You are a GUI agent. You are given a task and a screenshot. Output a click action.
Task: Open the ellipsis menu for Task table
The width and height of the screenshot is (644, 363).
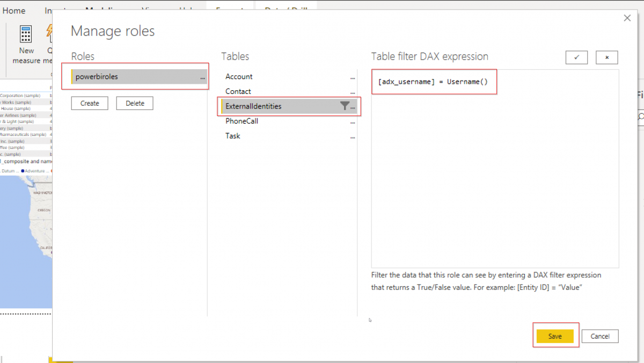[353, 137]
